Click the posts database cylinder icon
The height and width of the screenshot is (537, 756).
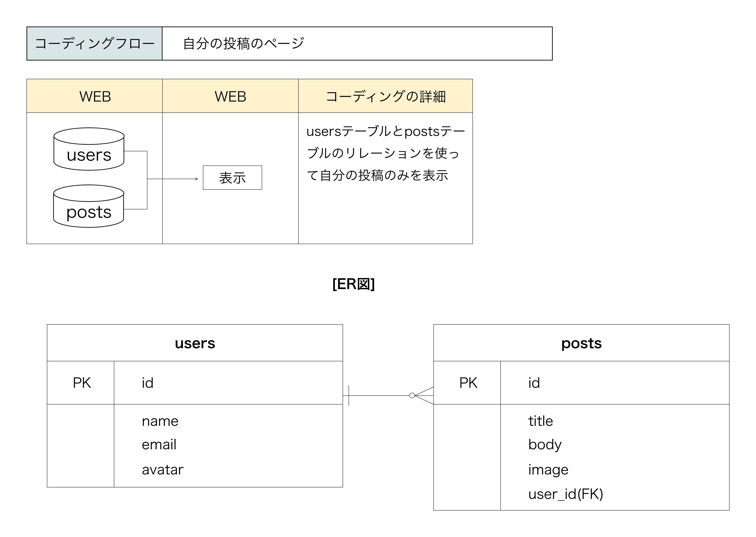(x=89, y=206)
